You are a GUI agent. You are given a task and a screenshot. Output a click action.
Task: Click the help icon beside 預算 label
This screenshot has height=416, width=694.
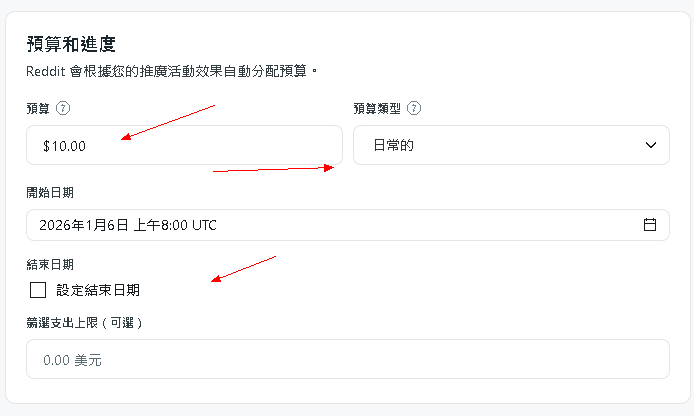[64, 108]
